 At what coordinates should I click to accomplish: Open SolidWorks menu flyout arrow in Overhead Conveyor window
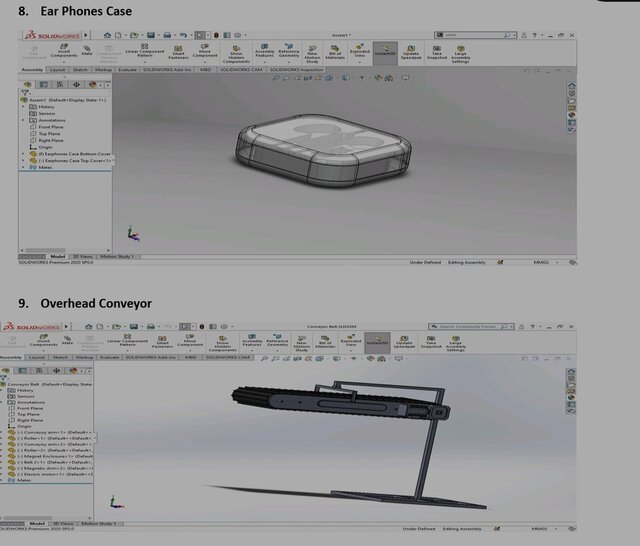(x=66, y=326)
